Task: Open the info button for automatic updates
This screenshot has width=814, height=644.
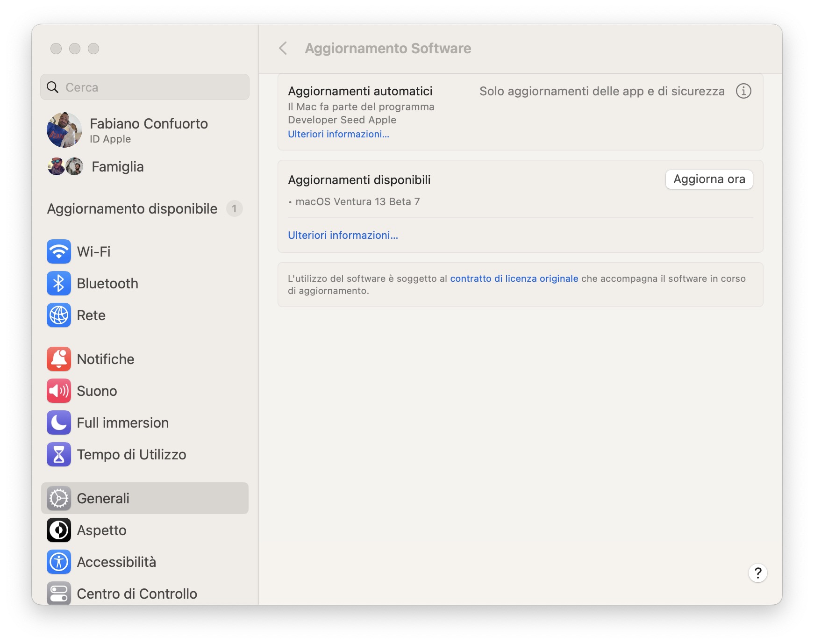Action: [x=743, y=91]
